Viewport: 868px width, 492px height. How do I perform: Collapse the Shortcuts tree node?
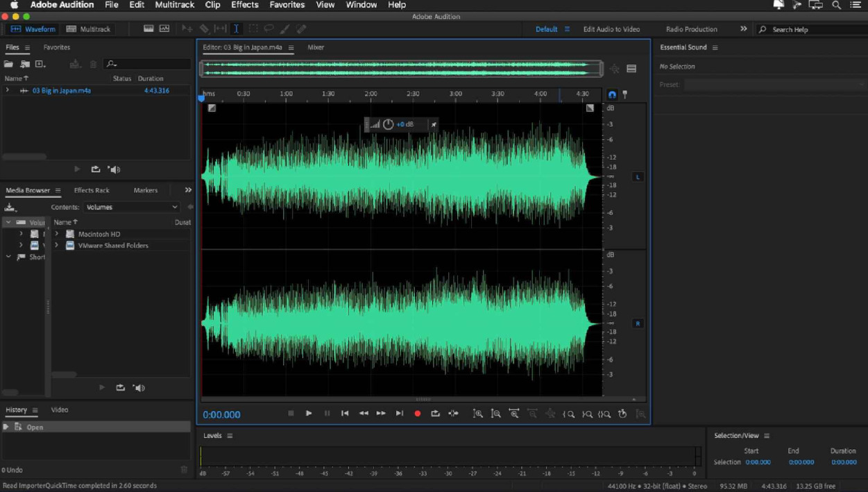click(x=8, y=257)
